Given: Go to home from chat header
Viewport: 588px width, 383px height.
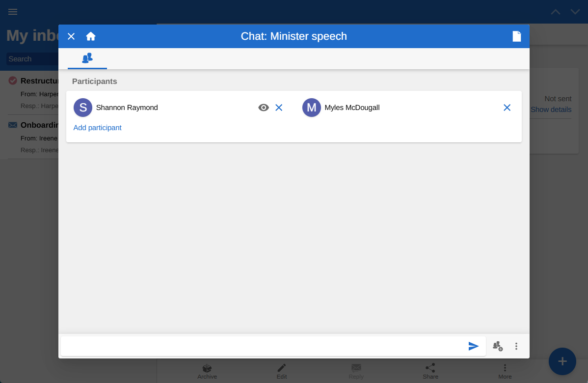Looking at the screenshot, I should tap(91, 36).
